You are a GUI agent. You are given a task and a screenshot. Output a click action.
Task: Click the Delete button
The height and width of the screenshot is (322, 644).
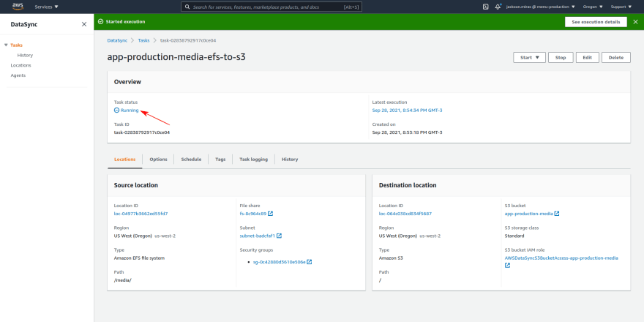coord(616,58)
